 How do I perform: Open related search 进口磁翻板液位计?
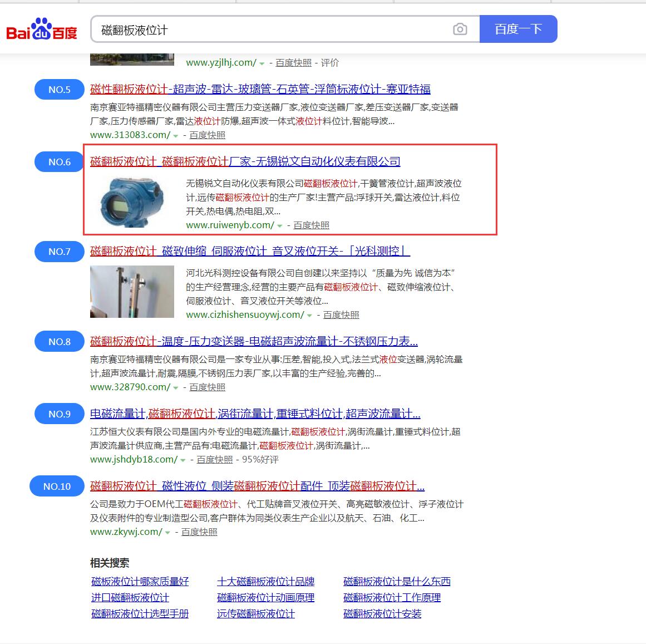[x=130, y=597]
